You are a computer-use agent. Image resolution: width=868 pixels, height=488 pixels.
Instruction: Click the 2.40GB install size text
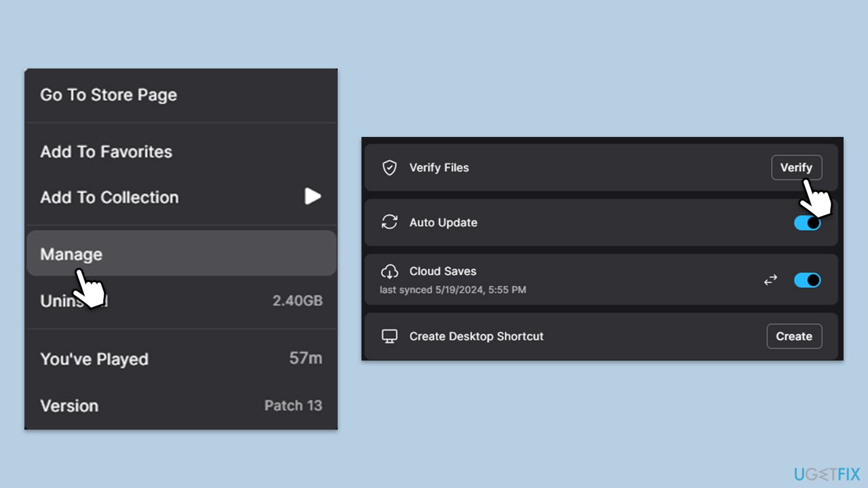pos(297,301)
